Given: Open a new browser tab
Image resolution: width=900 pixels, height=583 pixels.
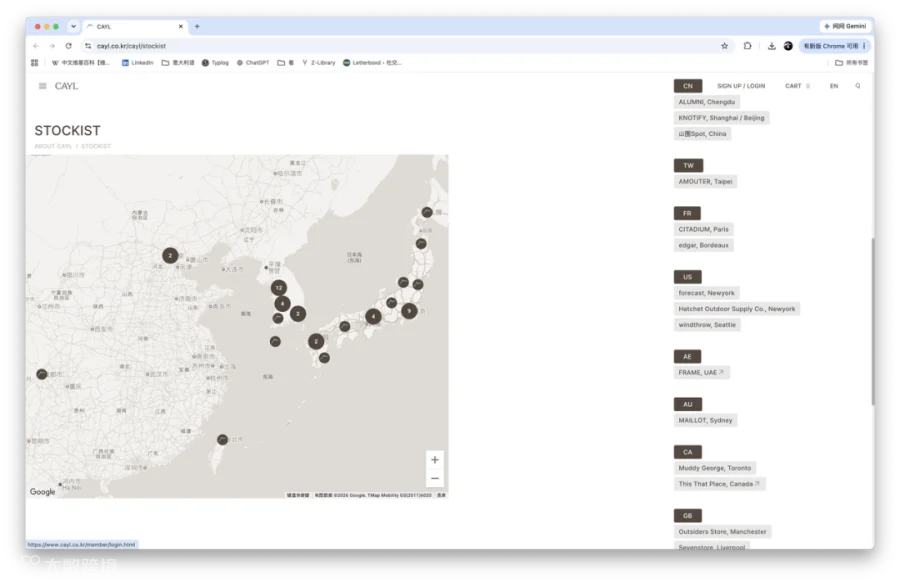Looking at the screenshot, I should (197, 26).
